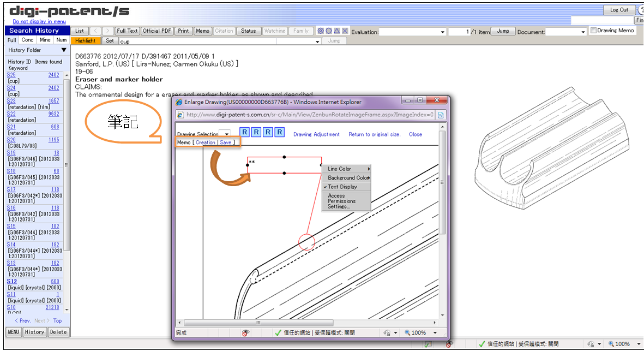Click the Delete history button

58,332
